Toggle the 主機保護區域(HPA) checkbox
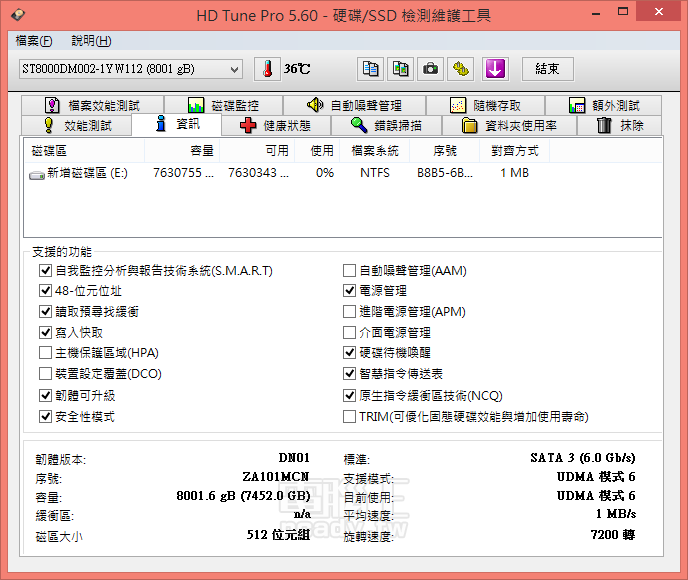The image size is (688, 580). [46, 353]
